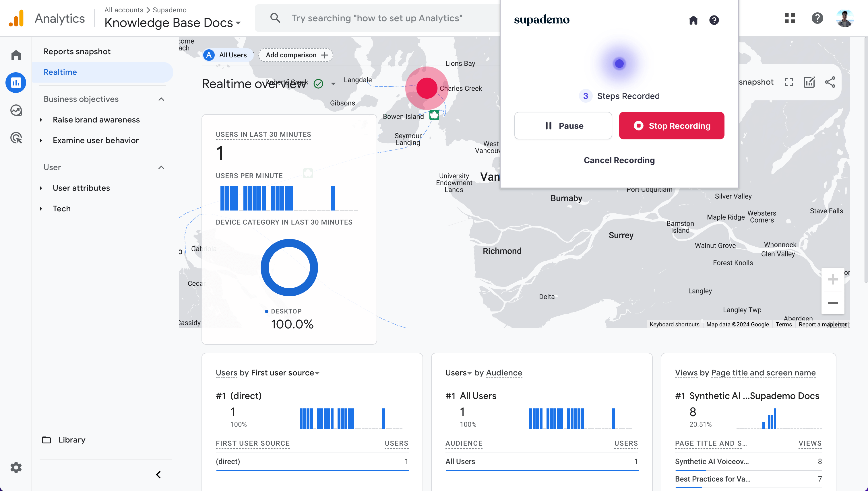Viewport: 868px width, 491px height.
Task: Open the Google apps grid icon
Action: coord(790,18)
